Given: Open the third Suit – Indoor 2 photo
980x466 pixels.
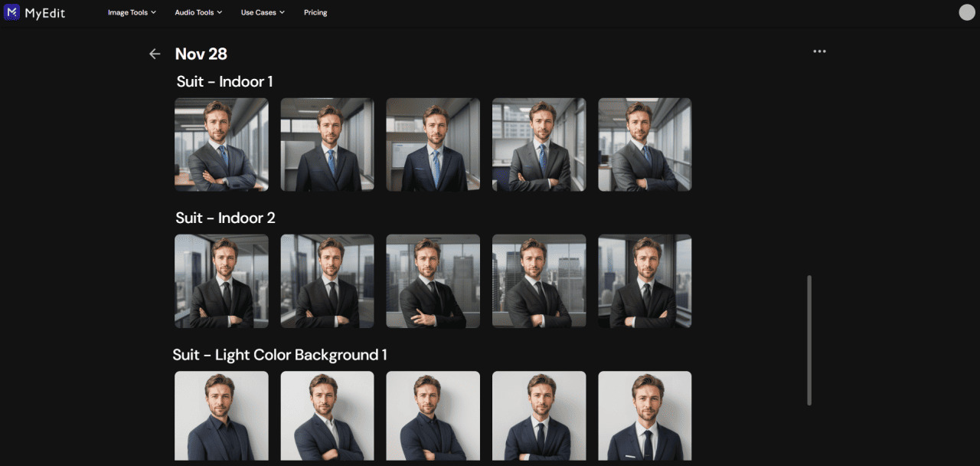Looking at the screenshot, I should pos(433,281).
